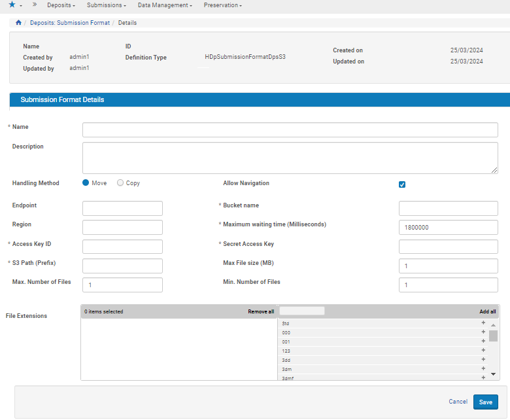Click the file extensions filter search box
Screen dimensions: 510x420
[x=302, y=311]
